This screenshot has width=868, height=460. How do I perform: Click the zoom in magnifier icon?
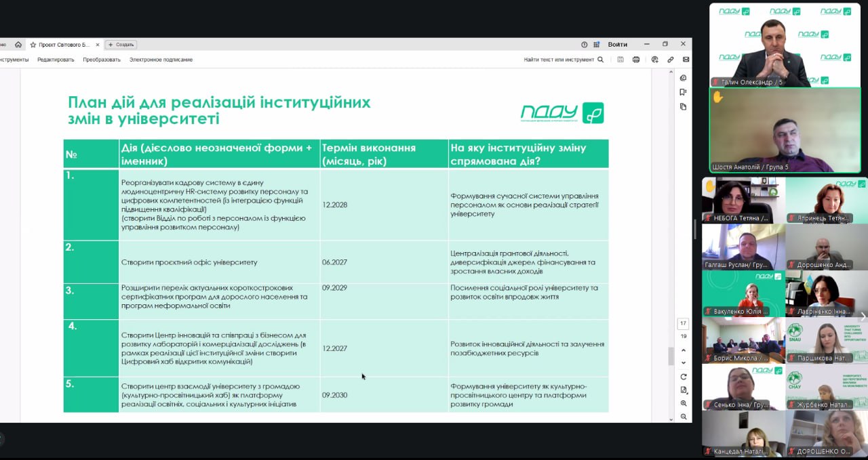(x=683, y=403)
